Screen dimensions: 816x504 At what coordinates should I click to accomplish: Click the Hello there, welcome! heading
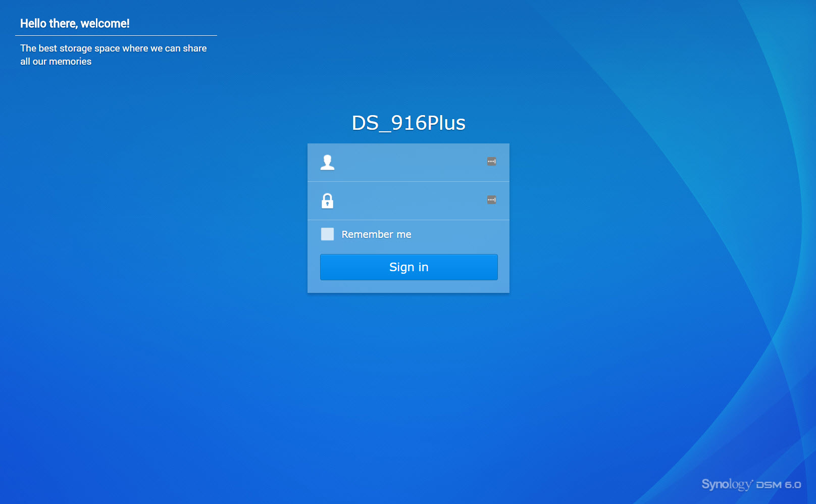click(x=75, y=24)
